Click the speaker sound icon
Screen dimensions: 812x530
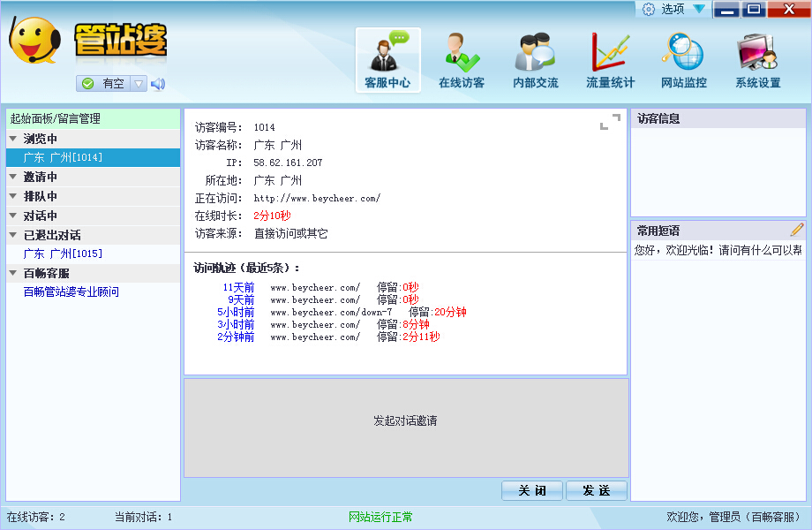[158, 83]
